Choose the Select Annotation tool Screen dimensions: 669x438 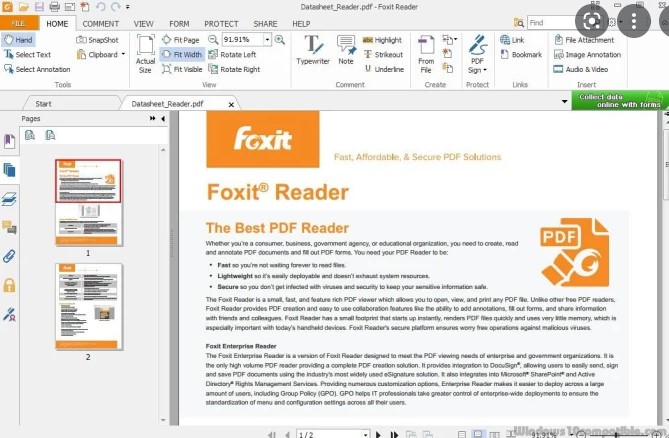[x=37, y=69]
